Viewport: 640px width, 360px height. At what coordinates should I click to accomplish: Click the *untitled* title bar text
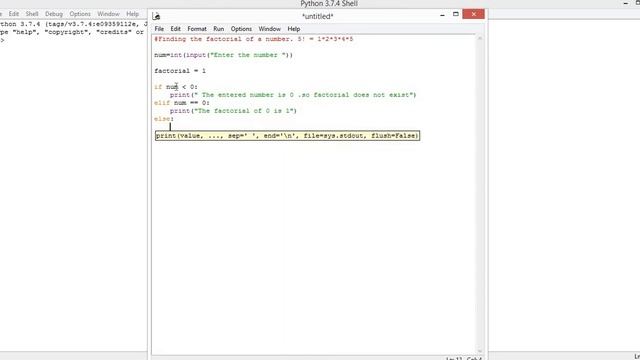point(318,16)
